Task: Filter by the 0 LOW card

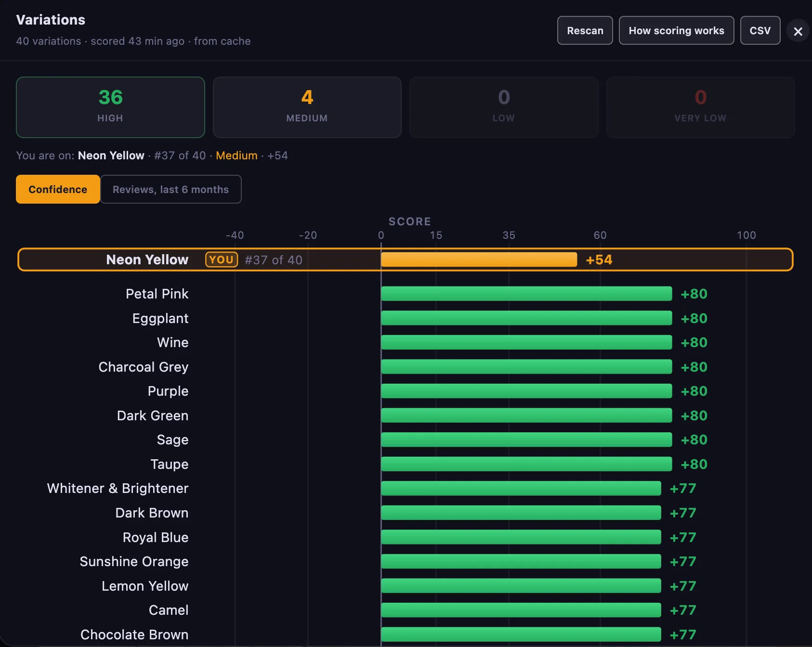Action: pyautogui.click(x=504, y=107)
